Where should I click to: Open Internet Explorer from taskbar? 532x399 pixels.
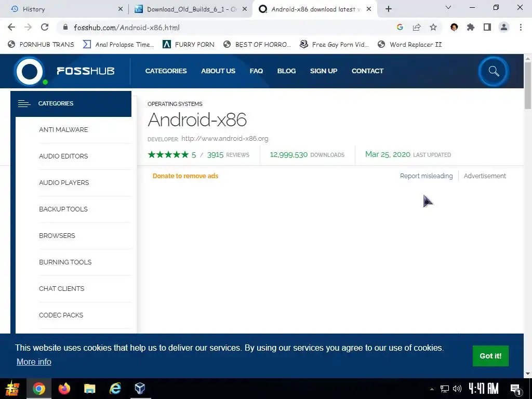tap(115, 389)
